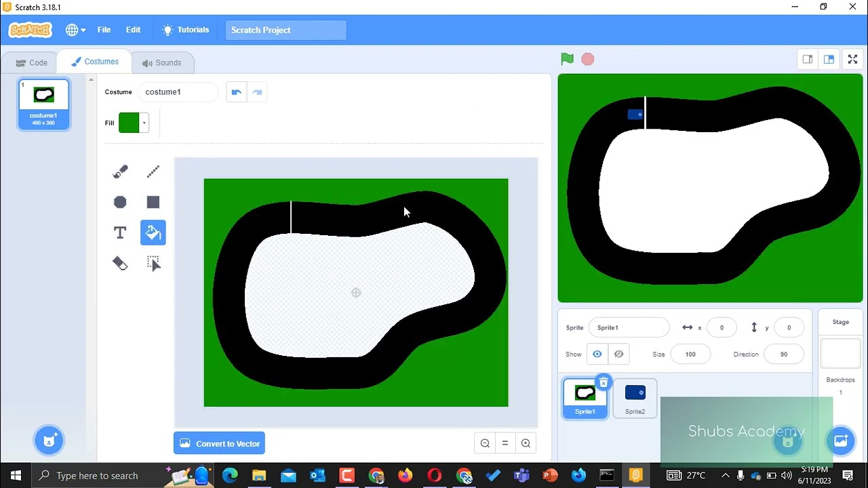Click Convert to Vector button
868x488 pixels.
[219, 443]
